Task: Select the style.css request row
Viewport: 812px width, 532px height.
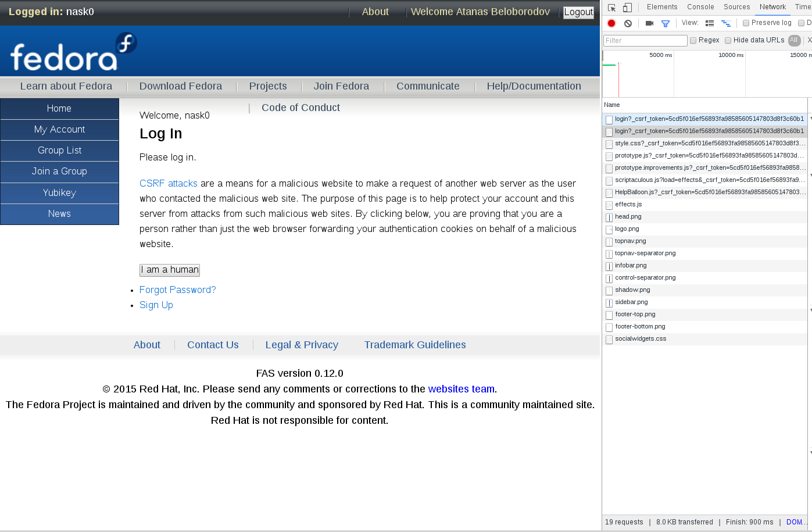Action: coord(705,144)
